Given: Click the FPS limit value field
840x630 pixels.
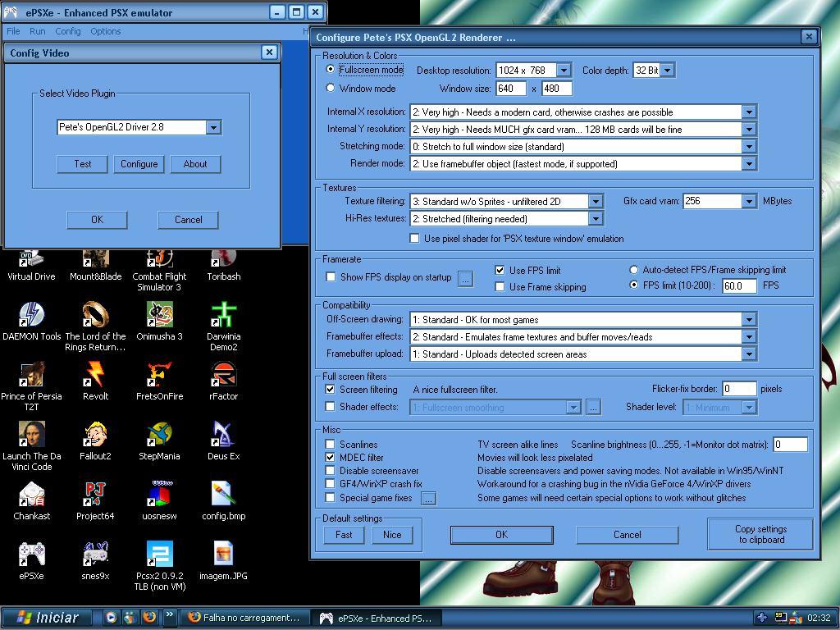Looking at the screenshot, I should click(x=739, y=285).
